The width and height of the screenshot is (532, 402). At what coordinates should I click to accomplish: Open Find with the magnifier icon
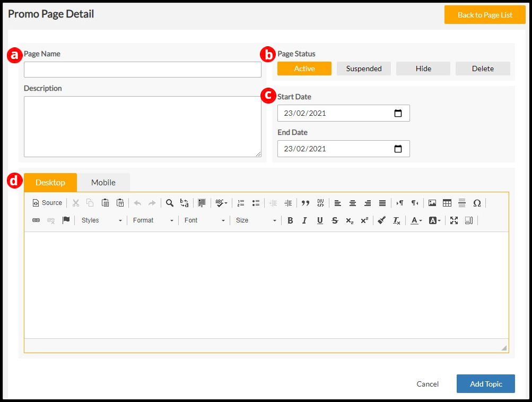[x=170, y=203]
